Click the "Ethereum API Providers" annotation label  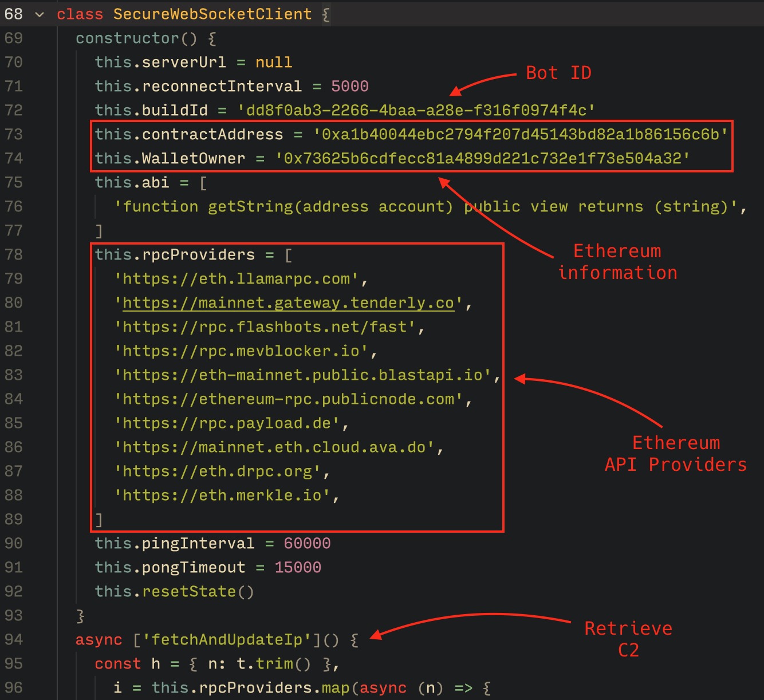pos(676,454)
